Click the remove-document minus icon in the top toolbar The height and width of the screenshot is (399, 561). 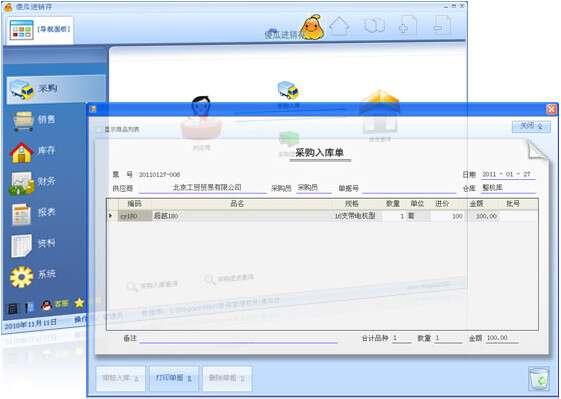pos(442,26)
